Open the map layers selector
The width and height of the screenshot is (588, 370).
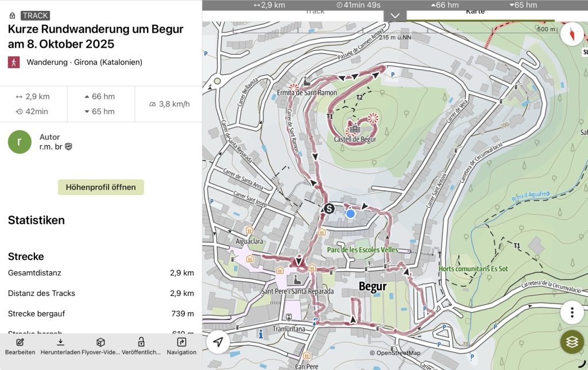(572, 342)
